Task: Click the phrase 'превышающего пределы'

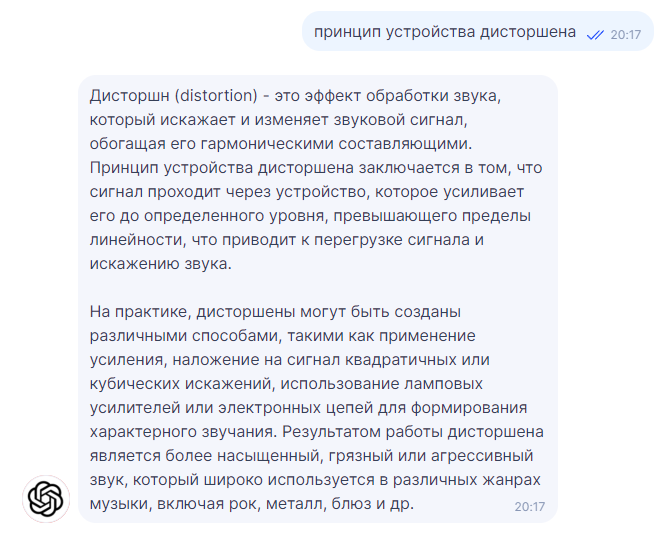Action: [x=432, y=216]
